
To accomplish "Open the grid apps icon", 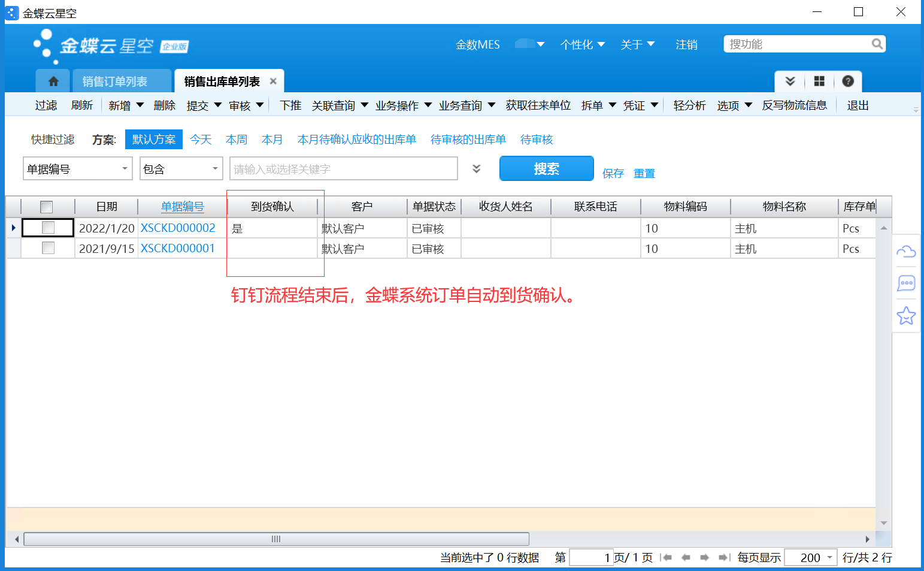I will tap(819, 81).
